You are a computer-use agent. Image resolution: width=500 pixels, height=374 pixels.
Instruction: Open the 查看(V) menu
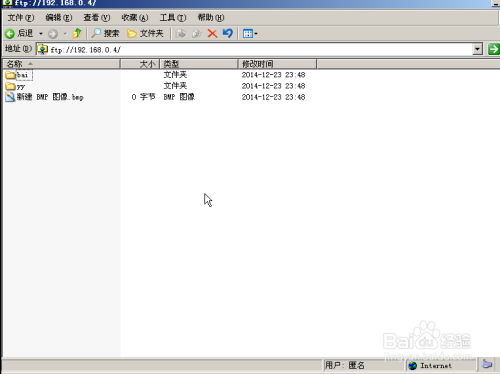point(97,17)
